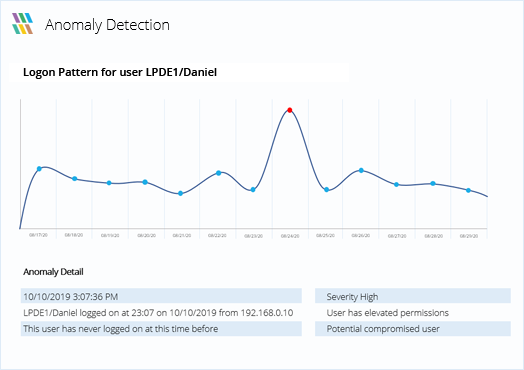Select the blue data point for 08/27/20
The width and height of the screenshot is (524, 370).
[396, 184]
